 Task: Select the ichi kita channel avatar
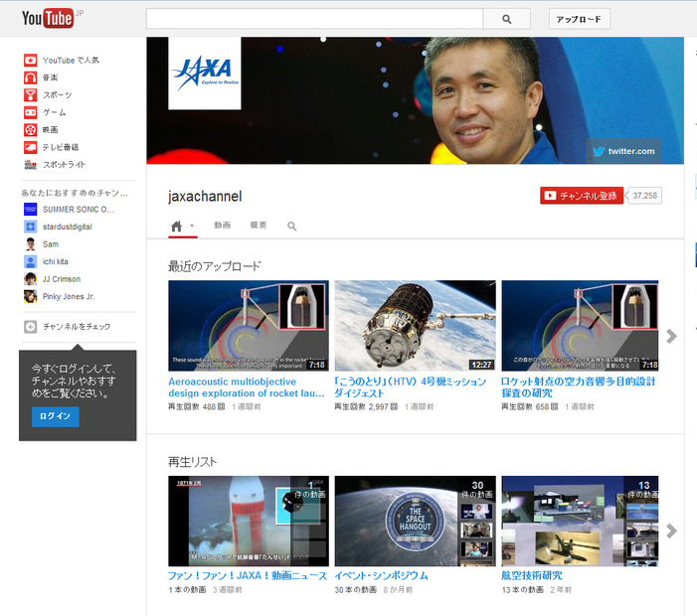point(30,261)
